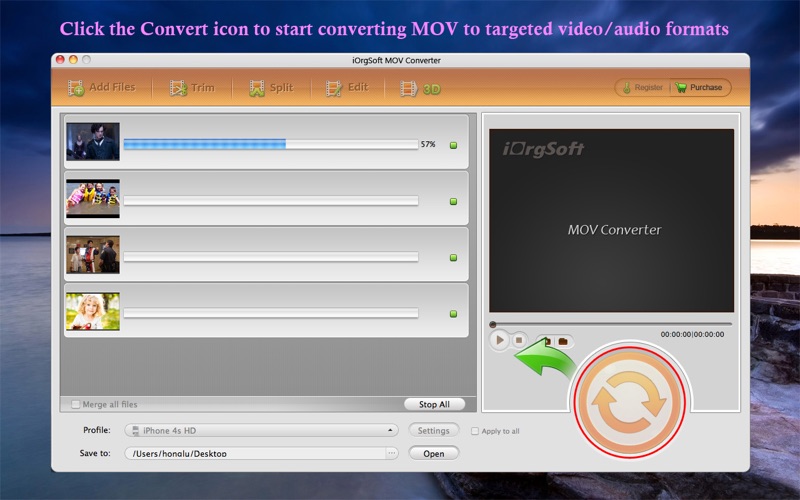800x500 pixels.
Task: Click the browse ellipsis button beside save path
Action: [x=392, y=453]
